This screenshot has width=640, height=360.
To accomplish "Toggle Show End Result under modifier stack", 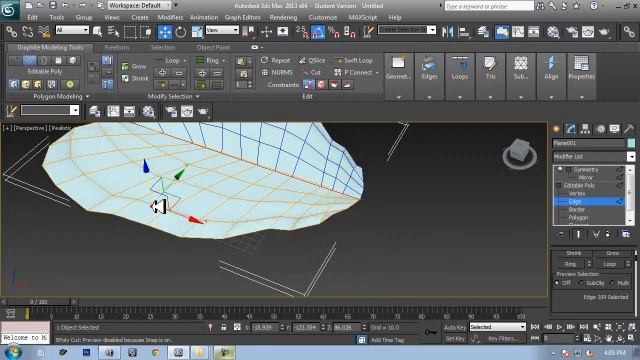I will (578, 234).
